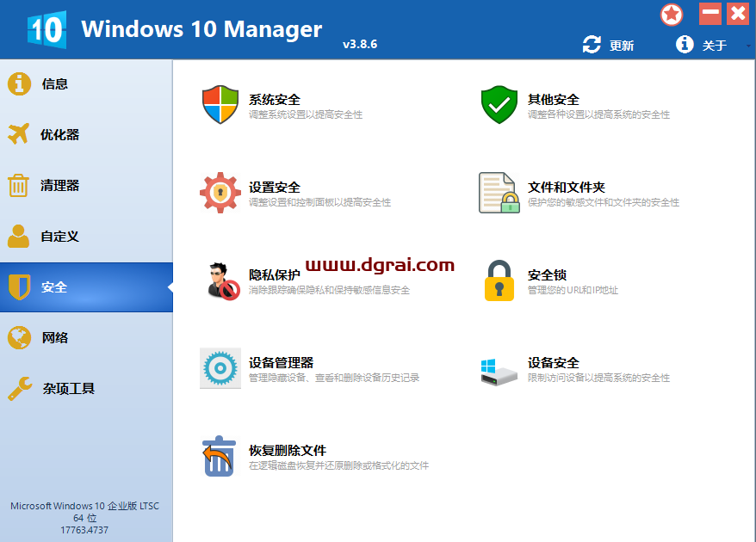This screenshot has height=542, width=756.
Task: Click the 更新 button text
Action: click(622, 46)
